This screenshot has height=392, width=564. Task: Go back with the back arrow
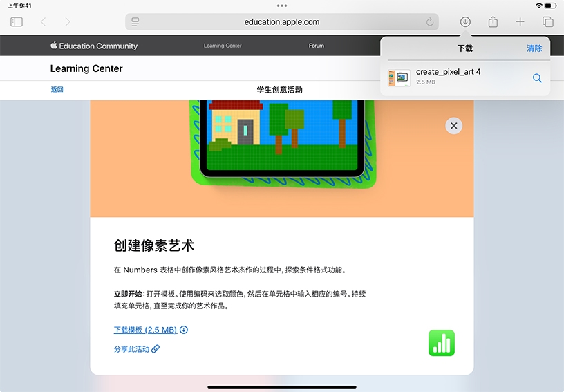[44, 22]
